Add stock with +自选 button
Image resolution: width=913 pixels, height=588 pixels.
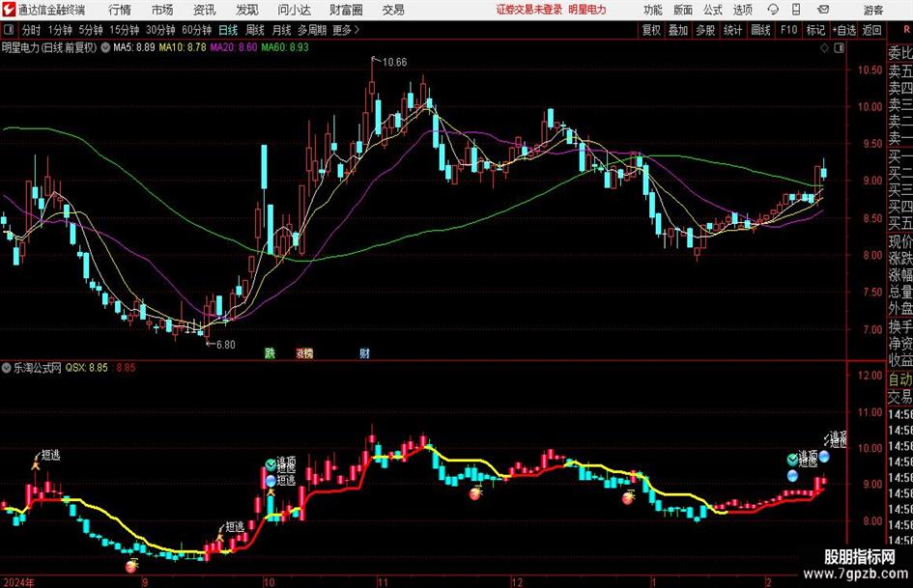(x=843, y=30)
